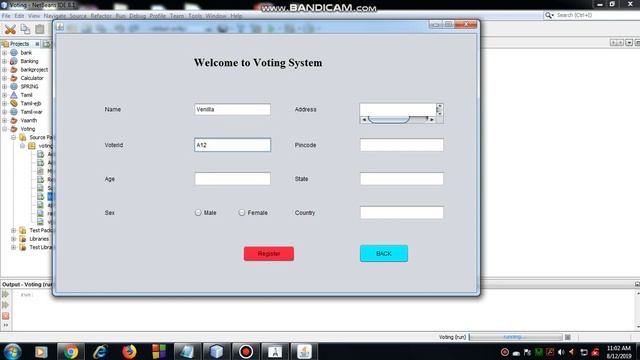640x360 pixels.
Task: Click the Name input field
Action: click(x=232, y=109)
